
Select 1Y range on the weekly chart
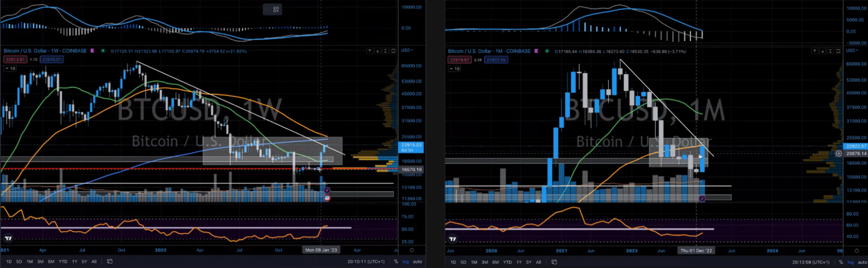(74, 261)
